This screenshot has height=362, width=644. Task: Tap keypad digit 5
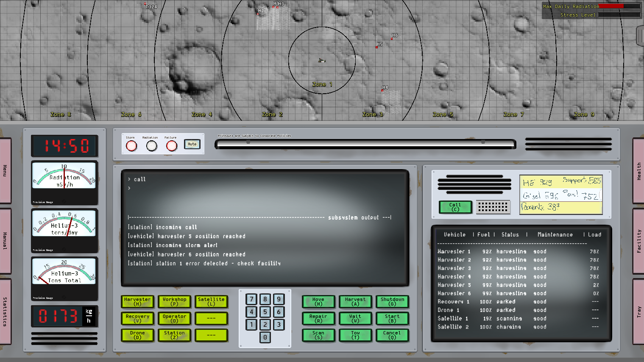click(x=265, y=312)
